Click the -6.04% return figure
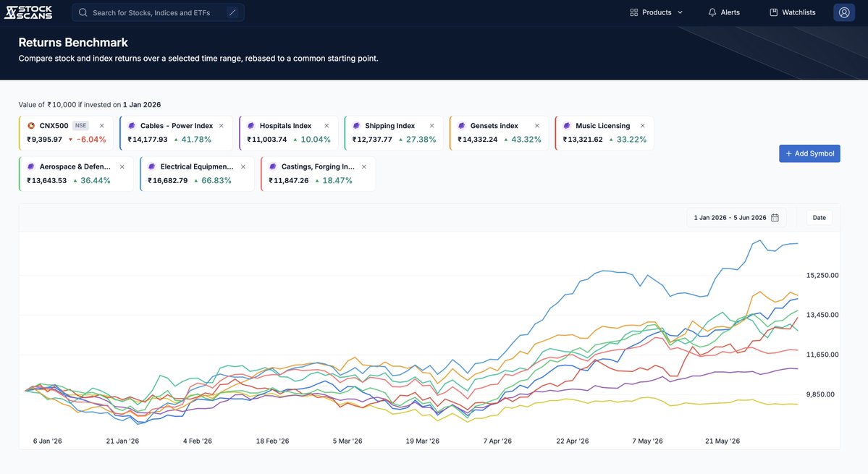This screenshot has height=474, width=868. pos(91,140)
